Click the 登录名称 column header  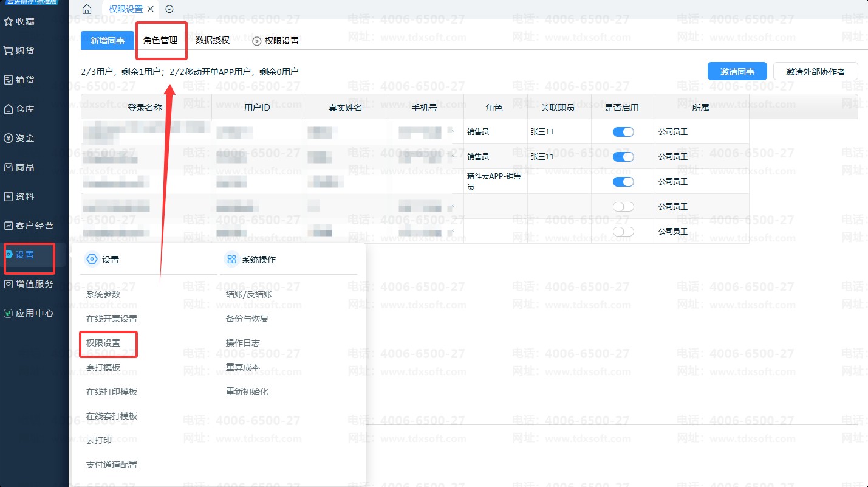[x=145, y=108]
